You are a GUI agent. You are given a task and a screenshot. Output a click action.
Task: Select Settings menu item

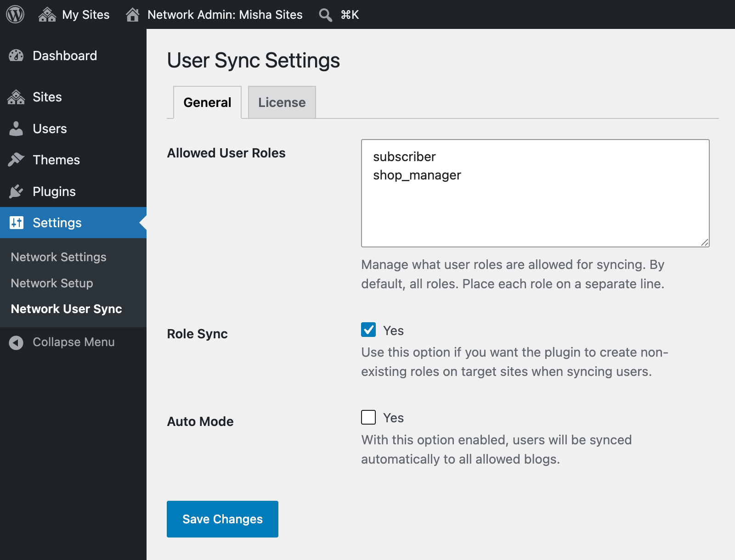(x=73, y=223)
